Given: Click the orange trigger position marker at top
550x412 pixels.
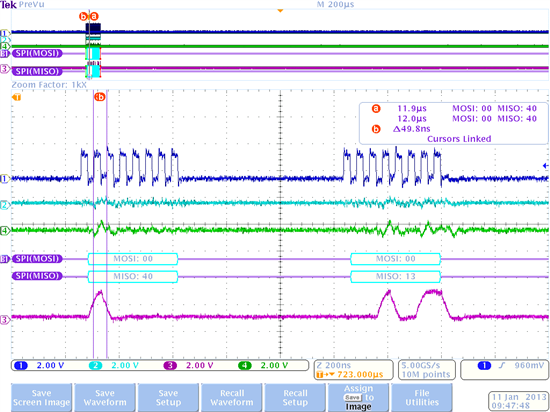Looking at the screenshot, I should point(280,11).
